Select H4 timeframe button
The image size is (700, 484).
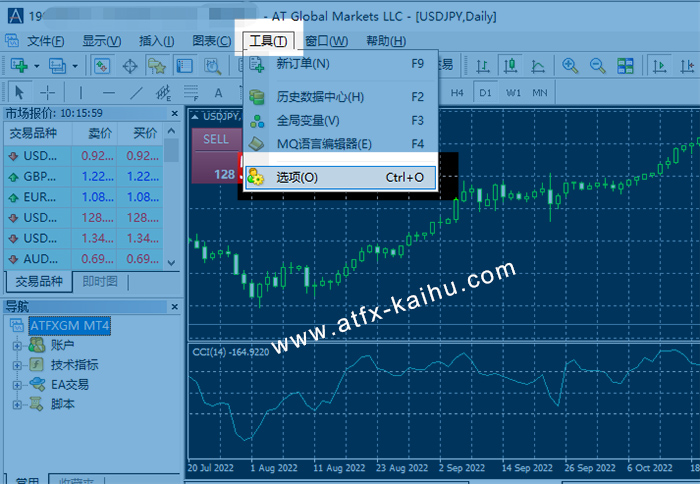457,93
